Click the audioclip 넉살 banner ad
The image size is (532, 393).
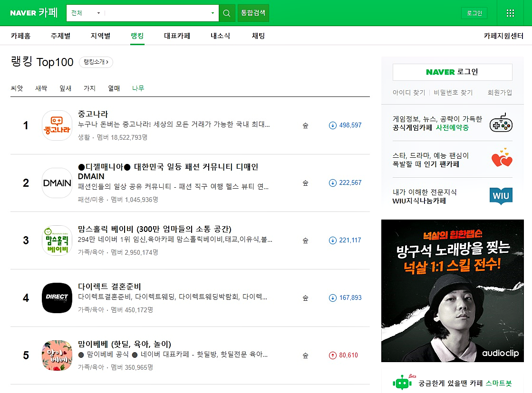(x=452, y=291)
